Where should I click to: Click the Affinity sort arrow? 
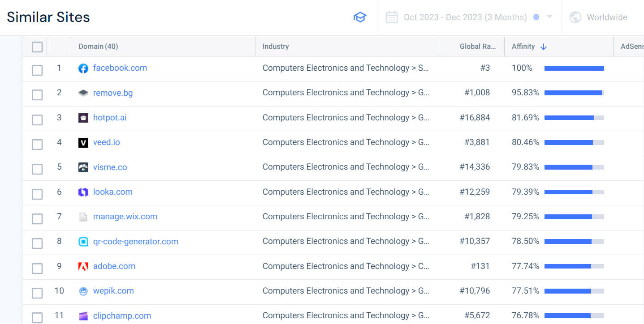(544, 47)
